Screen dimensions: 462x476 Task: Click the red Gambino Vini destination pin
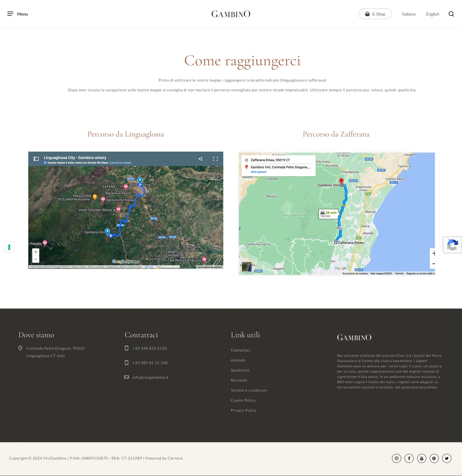342,181
